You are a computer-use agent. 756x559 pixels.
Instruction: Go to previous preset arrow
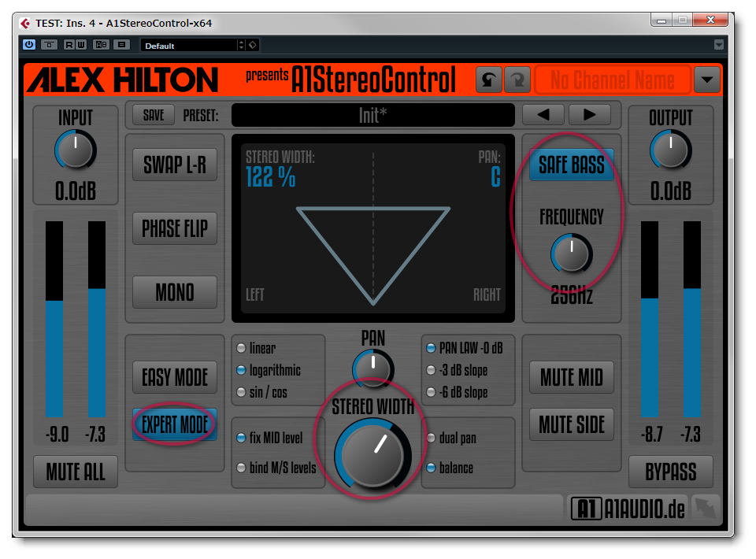point(543,115)
